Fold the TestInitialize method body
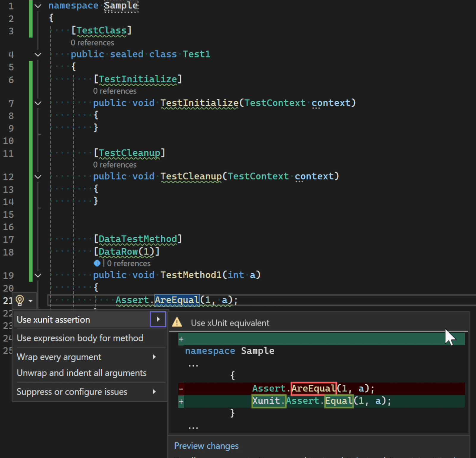The image size is (476, 458). coord(38,103)
